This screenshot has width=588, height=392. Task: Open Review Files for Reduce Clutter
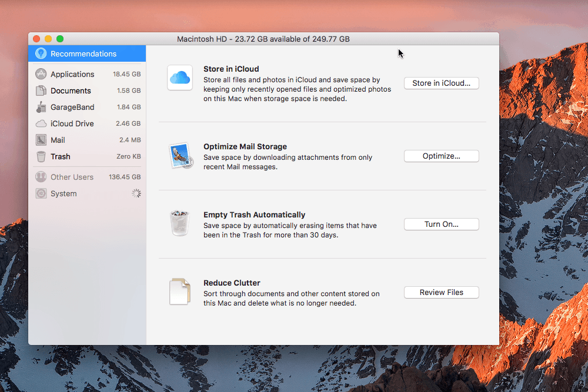441,292
